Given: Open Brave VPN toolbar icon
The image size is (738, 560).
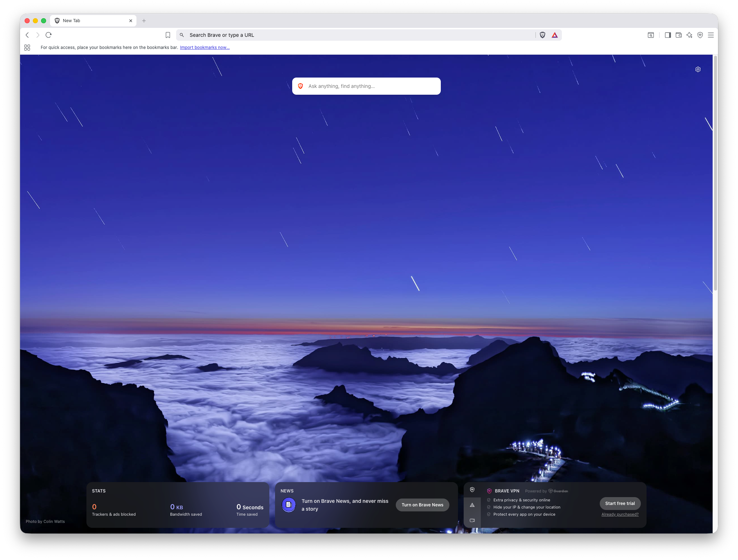Looking at the screenshot, I should pos(700,35).
